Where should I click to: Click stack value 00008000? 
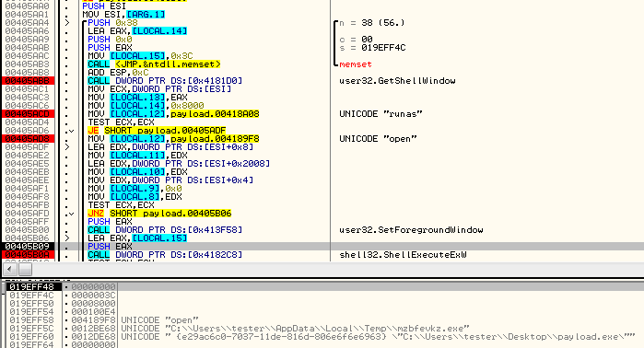(93, 303)
